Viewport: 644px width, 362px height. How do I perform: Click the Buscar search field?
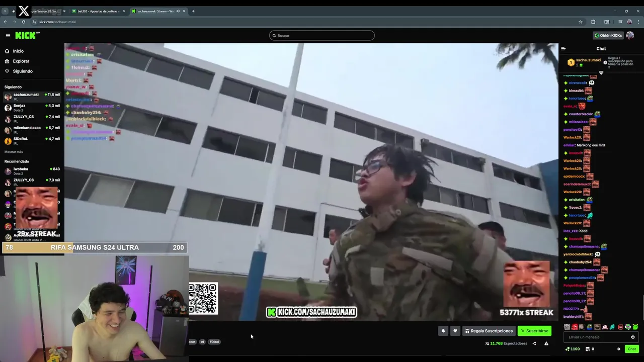[322, 35]
